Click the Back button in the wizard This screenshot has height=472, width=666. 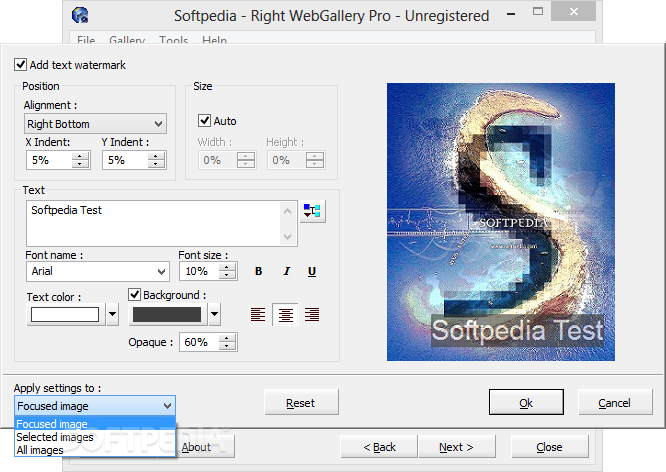tap(379, 447)
